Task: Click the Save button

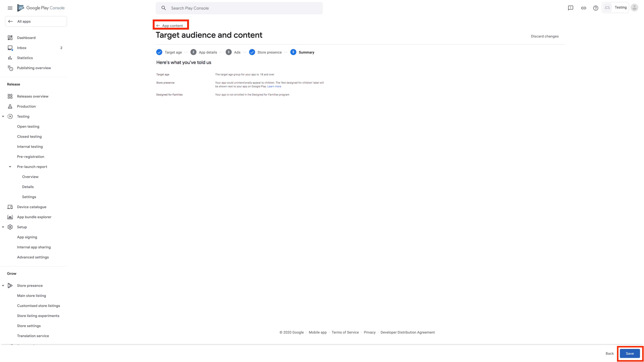Action: [630, 354]
